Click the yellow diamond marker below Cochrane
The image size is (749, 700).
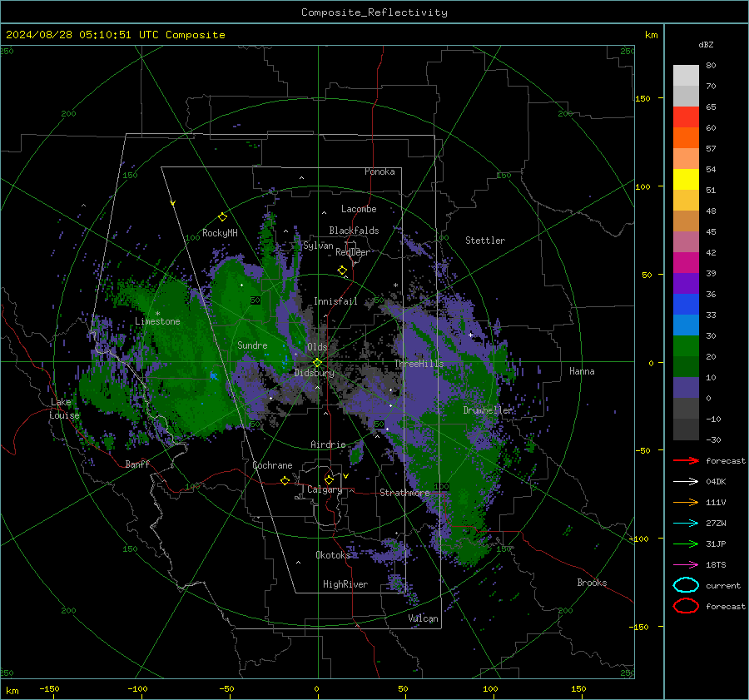[285, 480]
